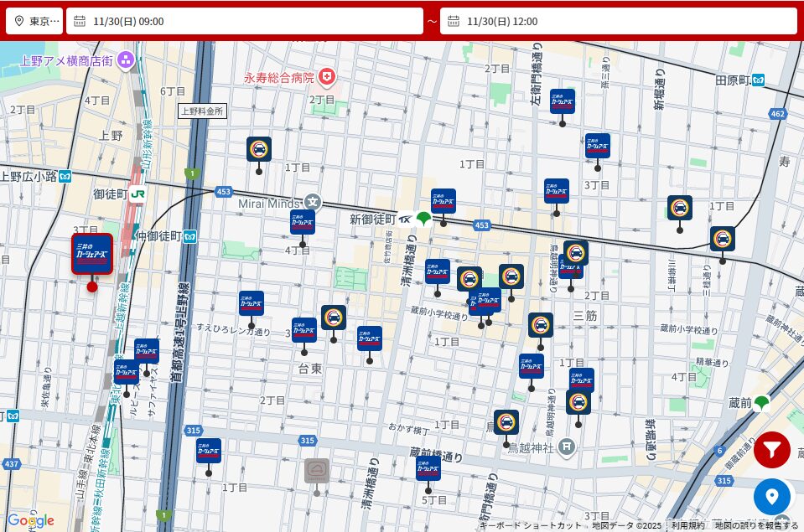
Task: Click car marker left of 鳥越神社
Action: tap(506, 422)
